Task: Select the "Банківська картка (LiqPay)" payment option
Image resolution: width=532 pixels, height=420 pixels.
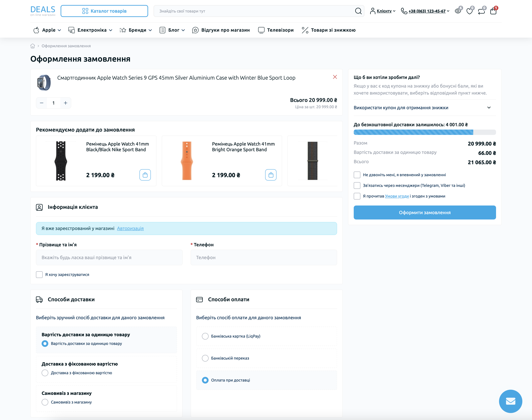Action: click(x=205, y=336)
